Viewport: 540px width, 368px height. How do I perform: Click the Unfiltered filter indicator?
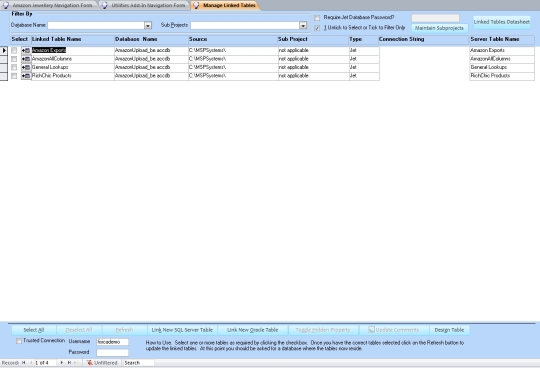102,362
